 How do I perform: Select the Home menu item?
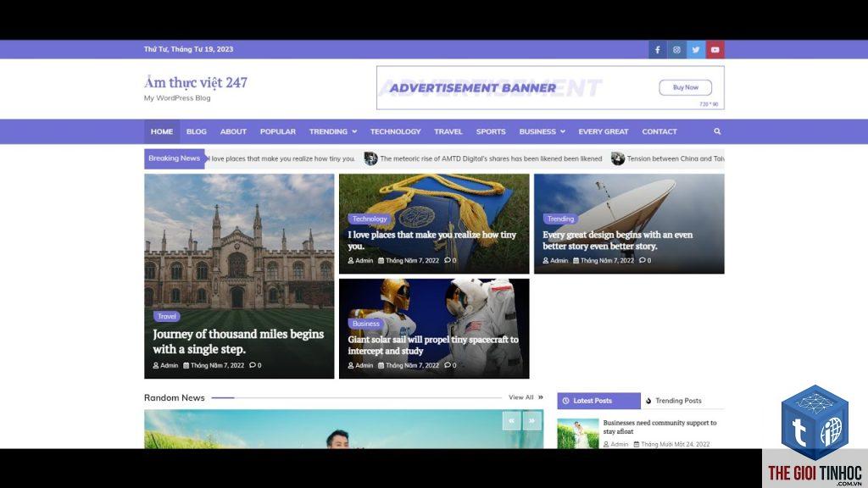coord(162,131)
